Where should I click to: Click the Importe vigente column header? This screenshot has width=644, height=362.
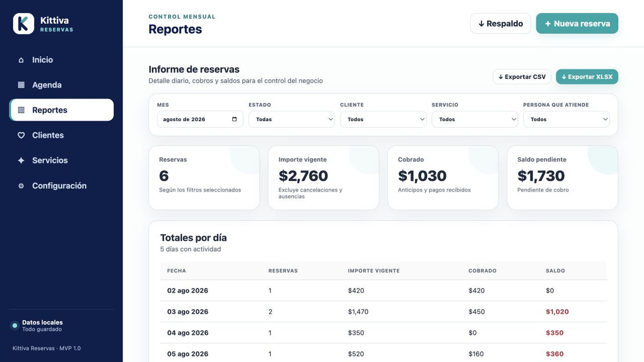tap(374, 271)
